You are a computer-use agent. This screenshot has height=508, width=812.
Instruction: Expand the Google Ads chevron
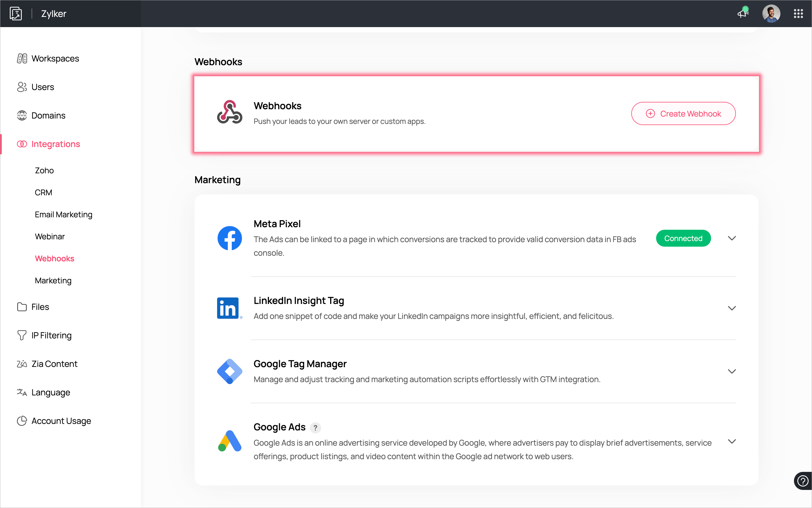(x=732, y=441)
